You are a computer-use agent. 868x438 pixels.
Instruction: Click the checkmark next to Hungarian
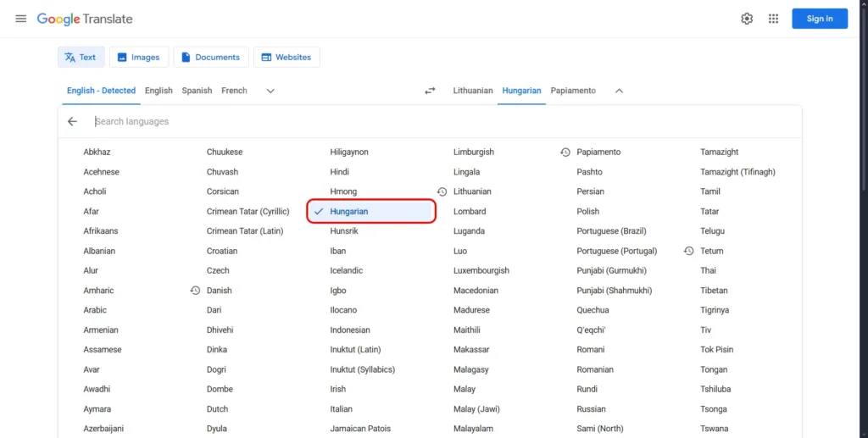coord(319,211)
